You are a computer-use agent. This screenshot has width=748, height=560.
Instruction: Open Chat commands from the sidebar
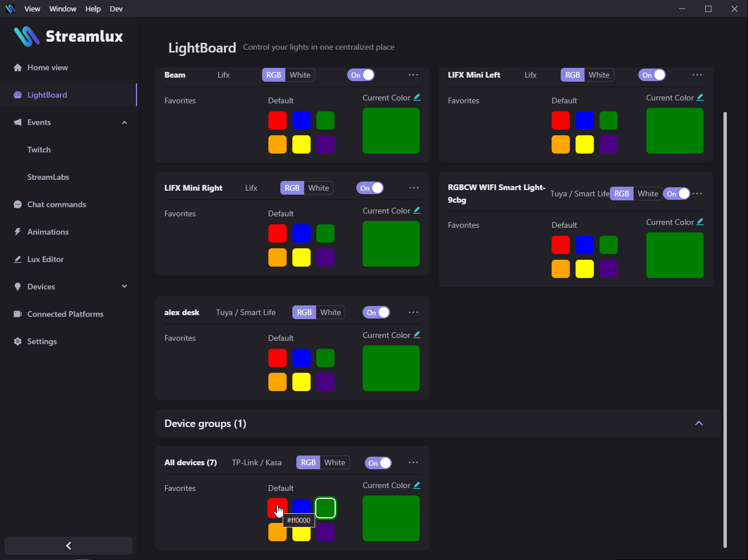[x=56, y=204]
